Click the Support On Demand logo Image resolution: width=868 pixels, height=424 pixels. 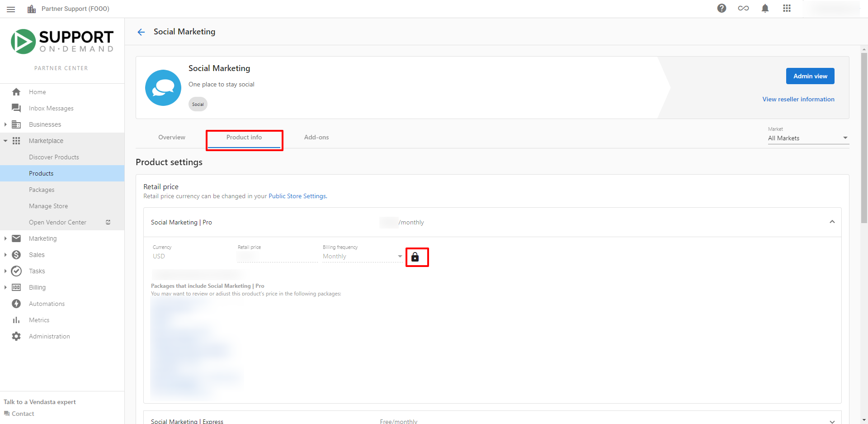(62, 42)
